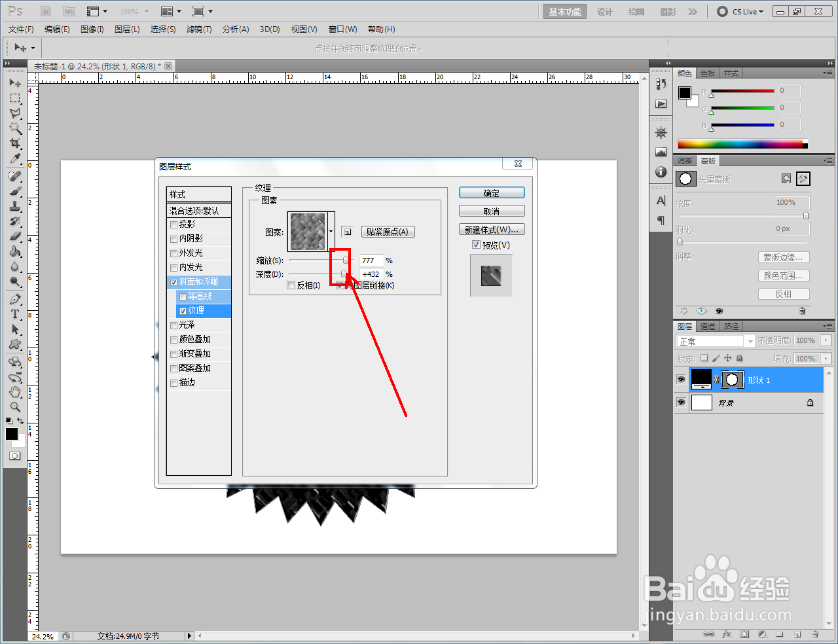This screenshot has width=838, height=644.
Task: Select the Brush tool
Action: point(14,192)
